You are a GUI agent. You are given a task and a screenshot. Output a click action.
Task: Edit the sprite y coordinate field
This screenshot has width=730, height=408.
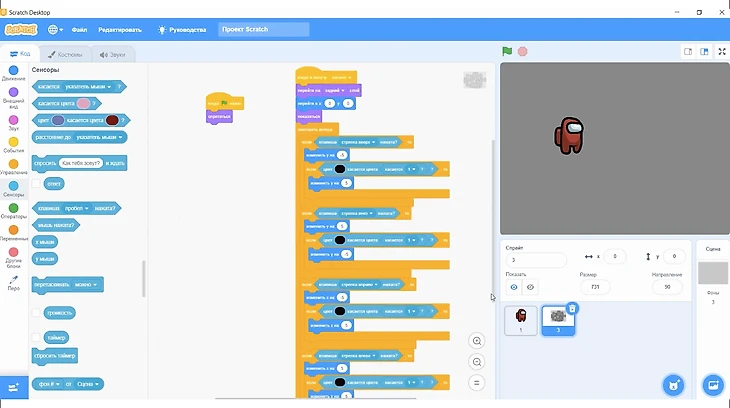[674, 256]
